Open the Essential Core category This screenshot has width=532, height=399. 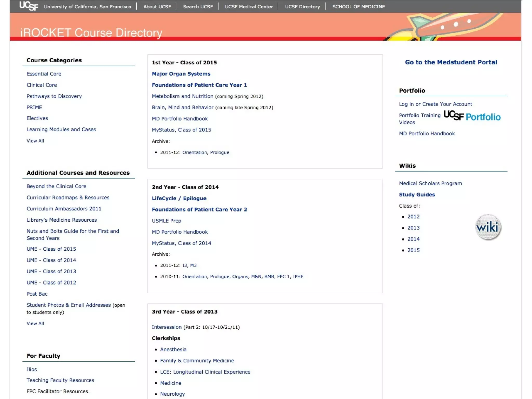[x=44, y=74]
